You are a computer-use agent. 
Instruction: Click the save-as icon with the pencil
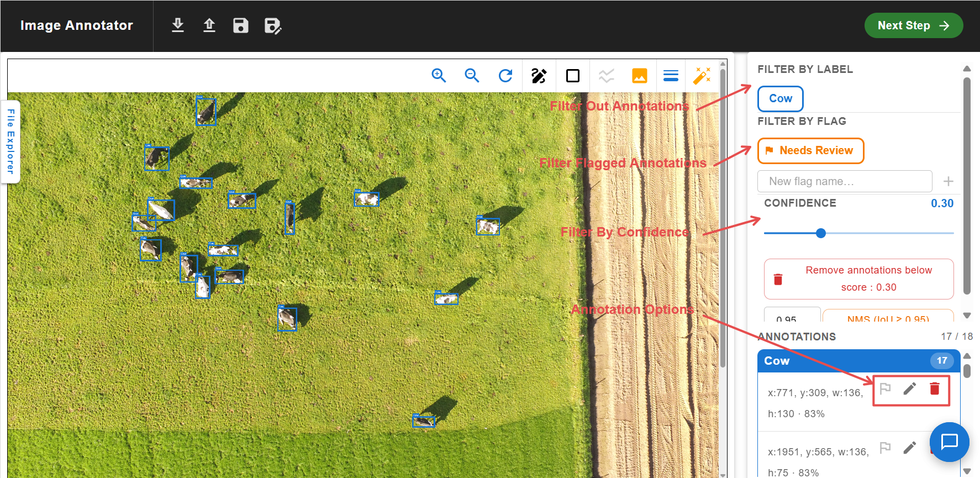tap(273, 26)
